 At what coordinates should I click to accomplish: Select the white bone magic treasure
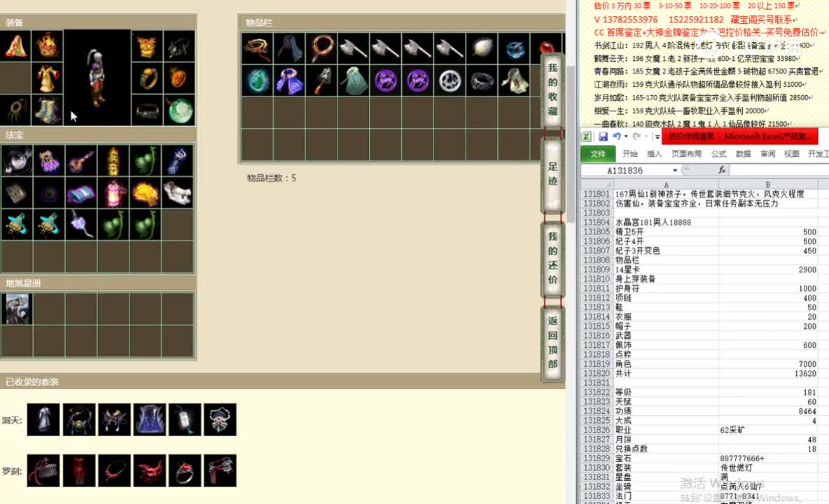coord(177,192)
